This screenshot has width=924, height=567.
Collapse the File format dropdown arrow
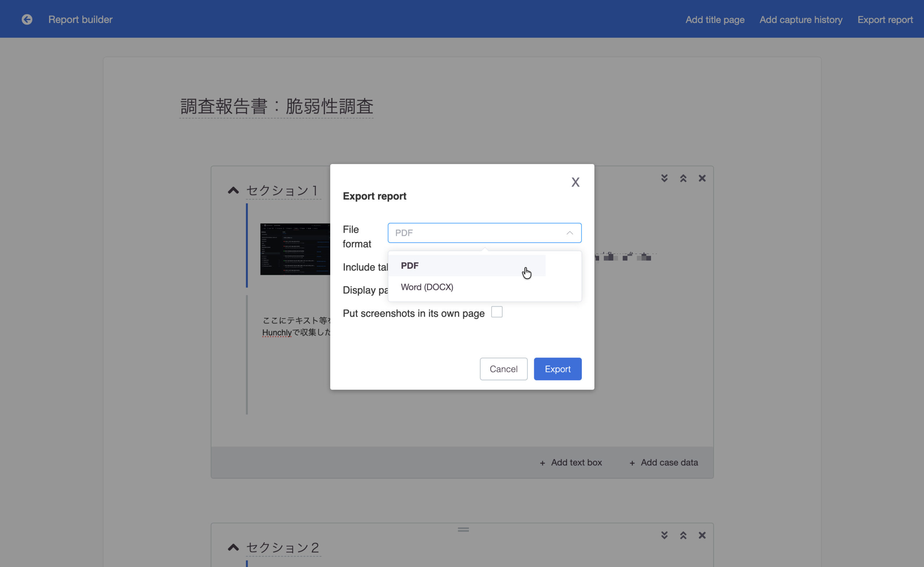click(569, 233)
